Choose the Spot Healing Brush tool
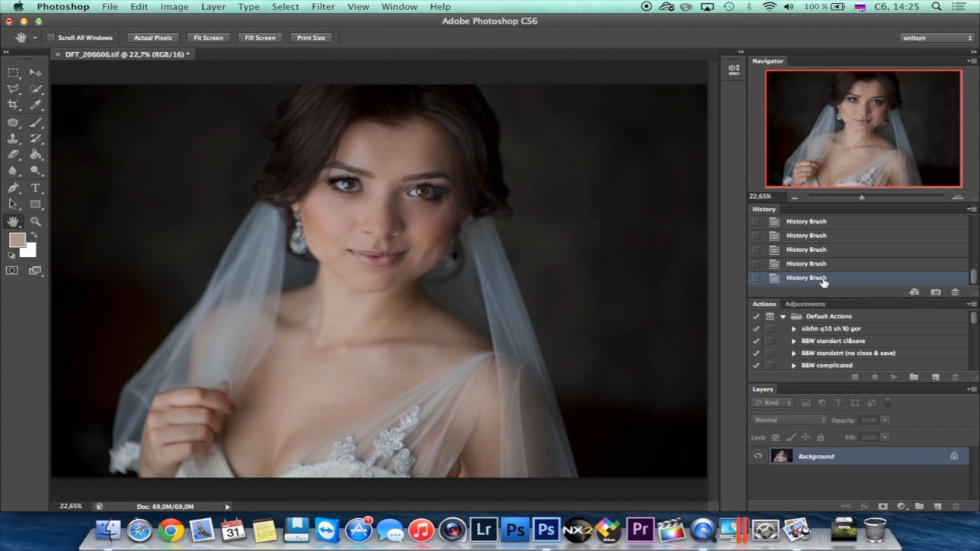Image resolution: width=980 pixels, height=551 pixels. click(13, 122)
